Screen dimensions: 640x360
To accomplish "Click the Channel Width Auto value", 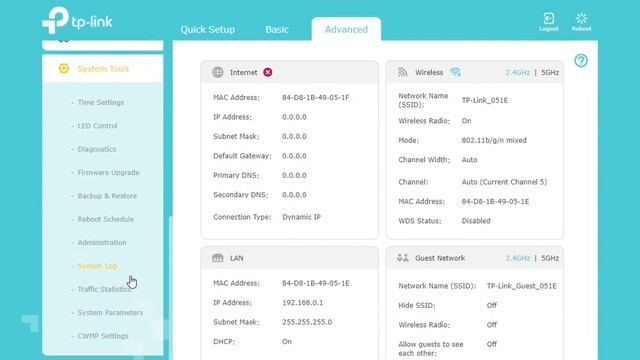I will 469,160.
